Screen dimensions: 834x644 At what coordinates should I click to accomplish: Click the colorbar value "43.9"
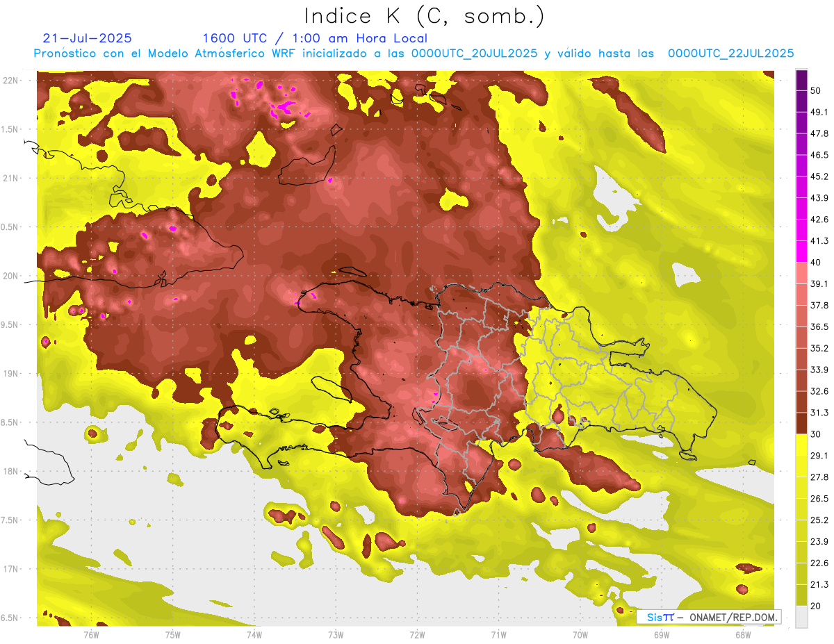819,198
